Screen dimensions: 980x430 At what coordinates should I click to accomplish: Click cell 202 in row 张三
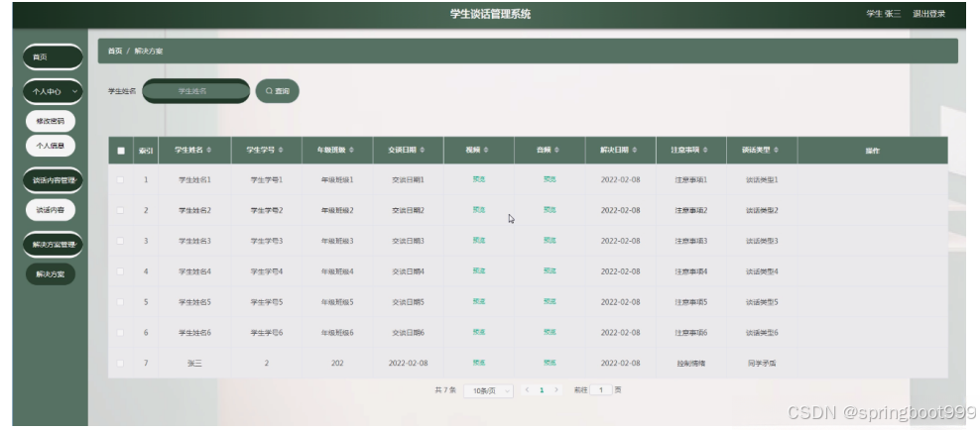tap(337, 364)
